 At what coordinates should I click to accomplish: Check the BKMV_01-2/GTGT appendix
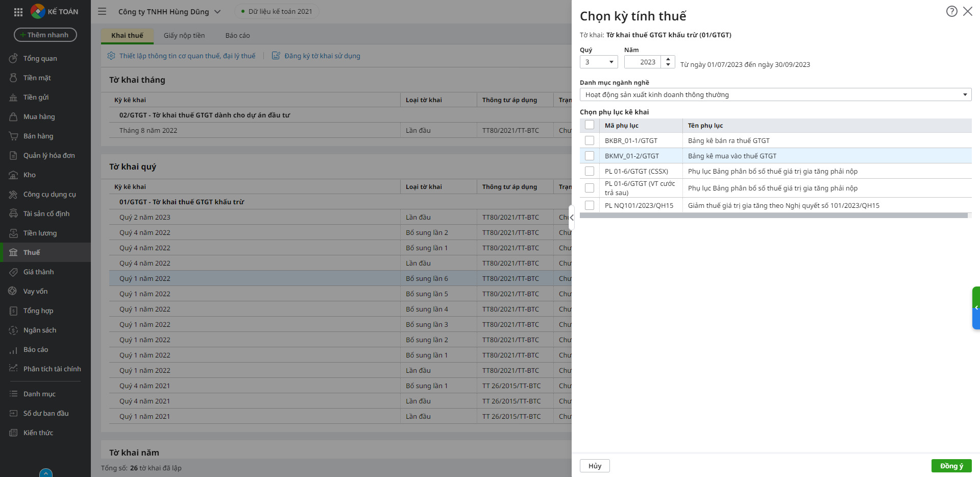[x=590, y=156]
